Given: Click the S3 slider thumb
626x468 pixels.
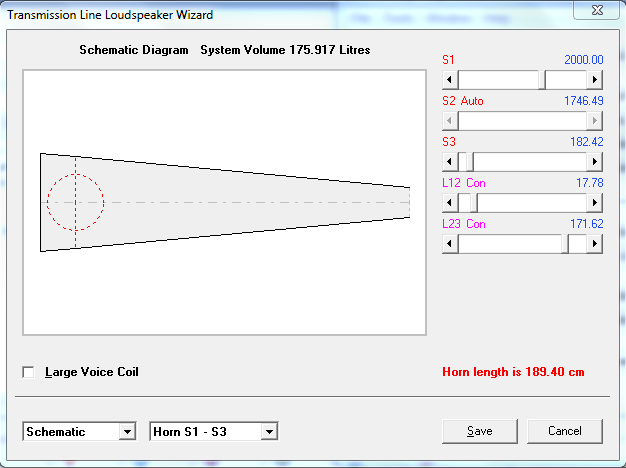Looking at the screenshot, I should tap(470, 162).
